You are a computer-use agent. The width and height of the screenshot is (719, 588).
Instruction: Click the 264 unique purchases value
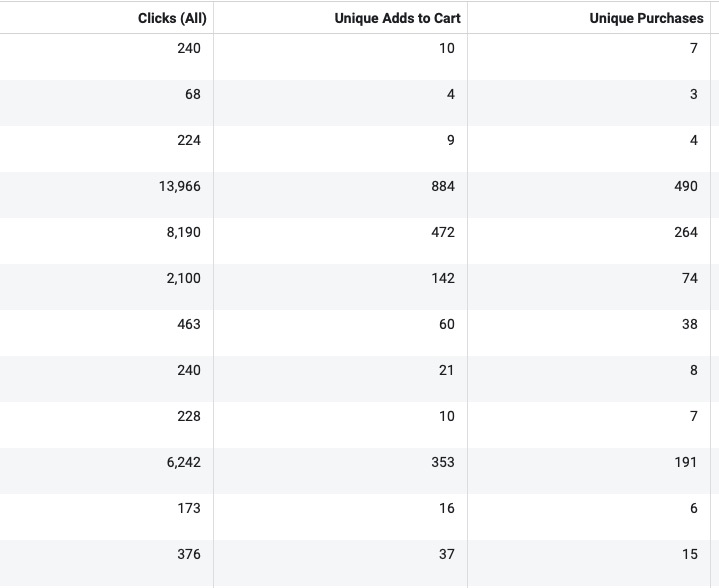tap(686, 232)
